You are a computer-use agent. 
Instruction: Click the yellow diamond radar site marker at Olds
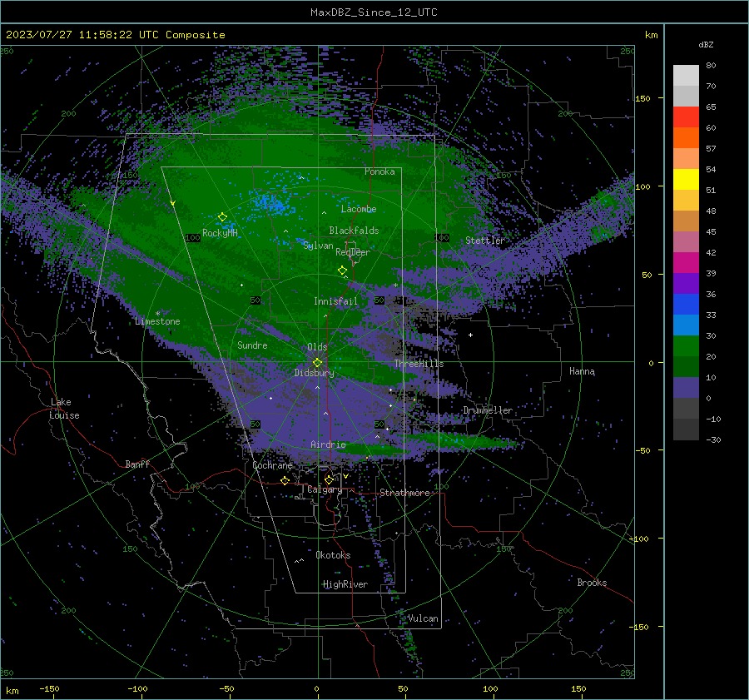click(317, 363)
